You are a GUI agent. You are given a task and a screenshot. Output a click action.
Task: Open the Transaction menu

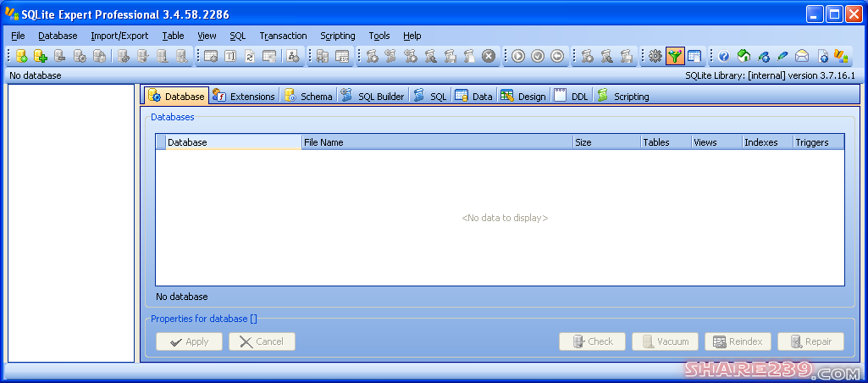[283, 36]
